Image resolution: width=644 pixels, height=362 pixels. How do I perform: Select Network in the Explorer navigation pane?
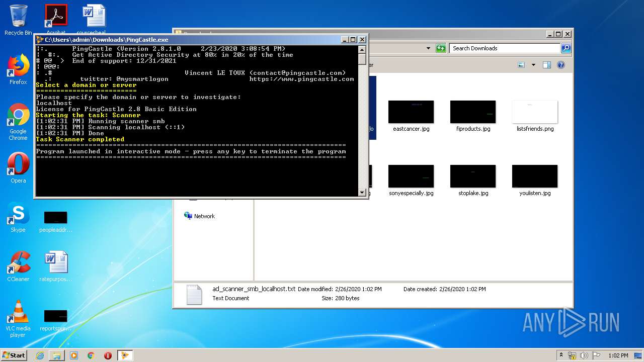click(x=200, y=216)
